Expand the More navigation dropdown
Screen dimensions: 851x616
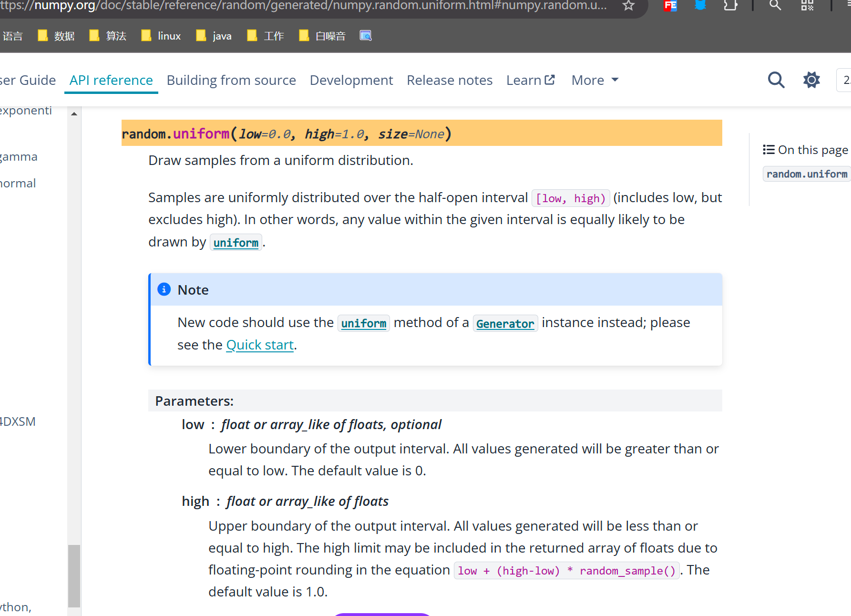pyautogui.click(x=595, y=80)
